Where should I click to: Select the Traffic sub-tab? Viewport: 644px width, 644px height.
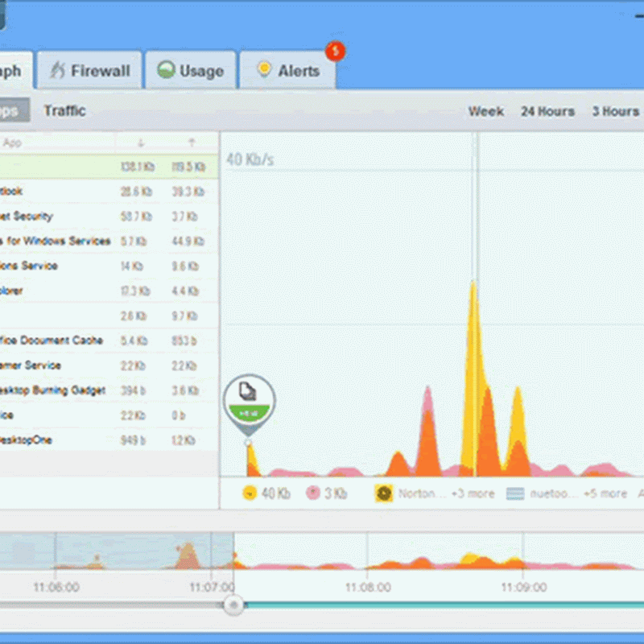point(65,110)
